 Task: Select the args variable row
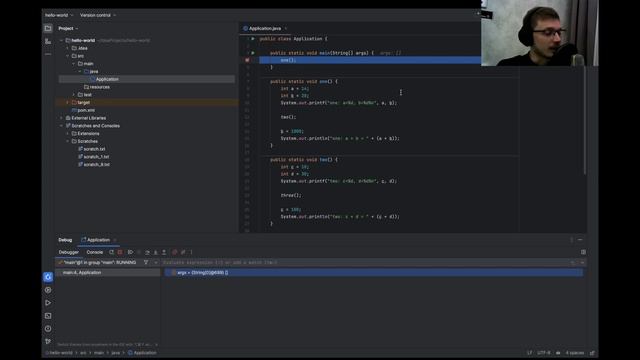pyautogui.click(x=373, y=273)
